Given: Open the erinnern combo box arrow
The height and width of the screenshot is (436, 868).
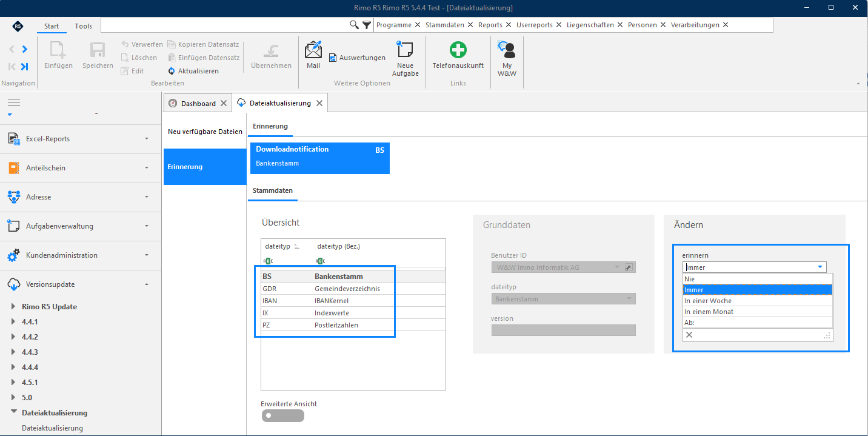Looking at the screenshot, I should click(x=820, y=267).
